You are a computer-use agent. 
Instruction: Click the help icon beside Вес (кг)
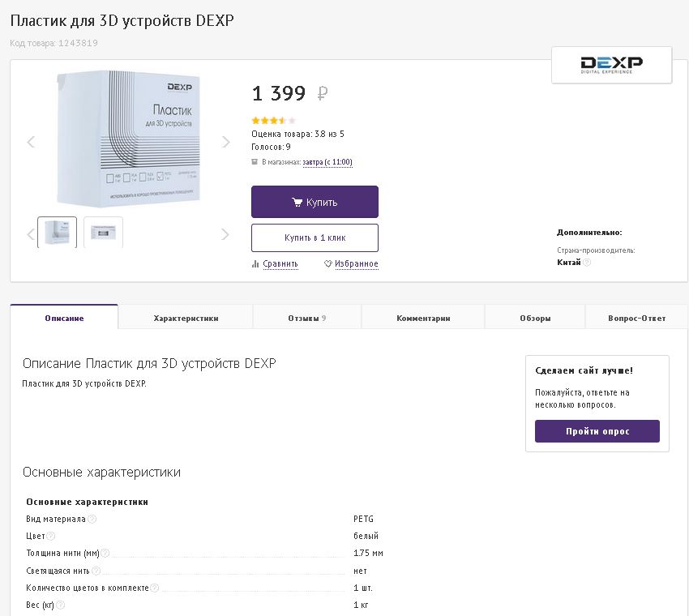coord(60,605)
